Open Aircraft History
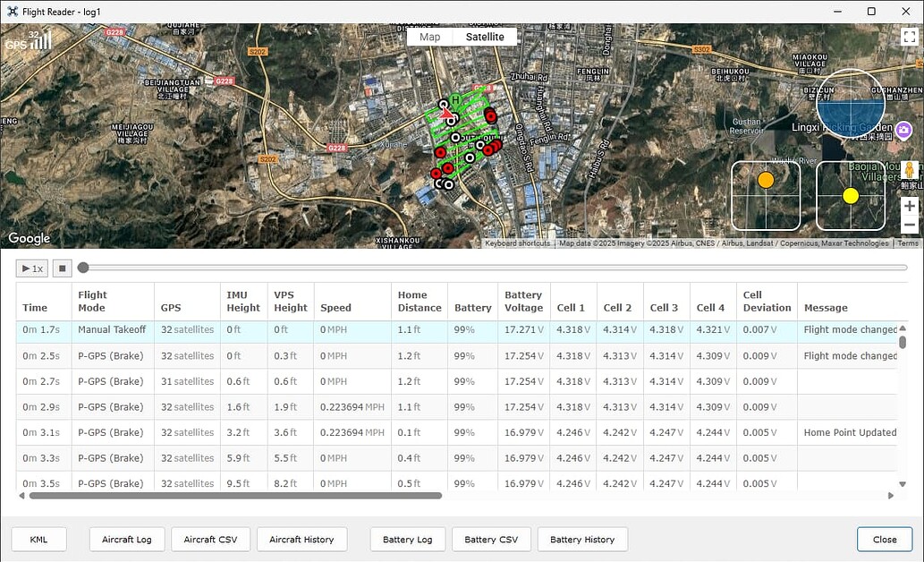 point(301,539)
